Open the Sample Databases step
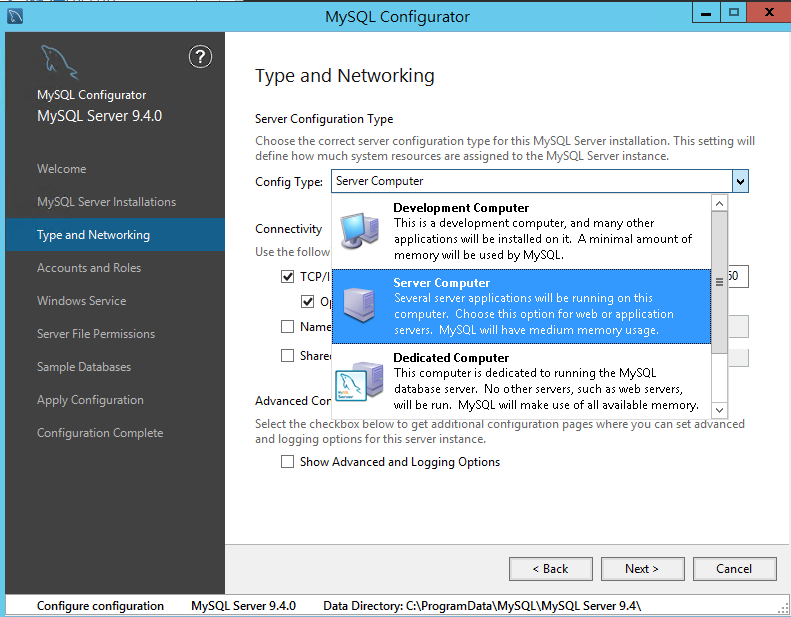791x617 pixels. (84, 367)
